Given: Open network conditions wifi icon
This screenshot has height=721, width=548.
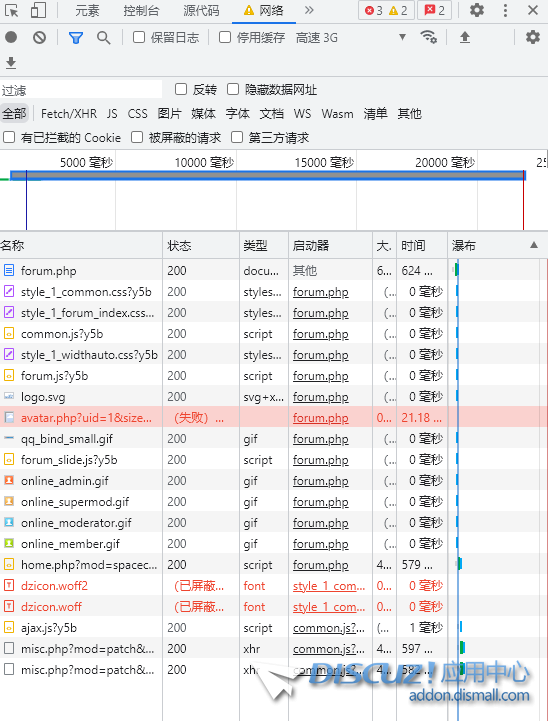Looking at the screenshot, I should (x=428, y=37).
